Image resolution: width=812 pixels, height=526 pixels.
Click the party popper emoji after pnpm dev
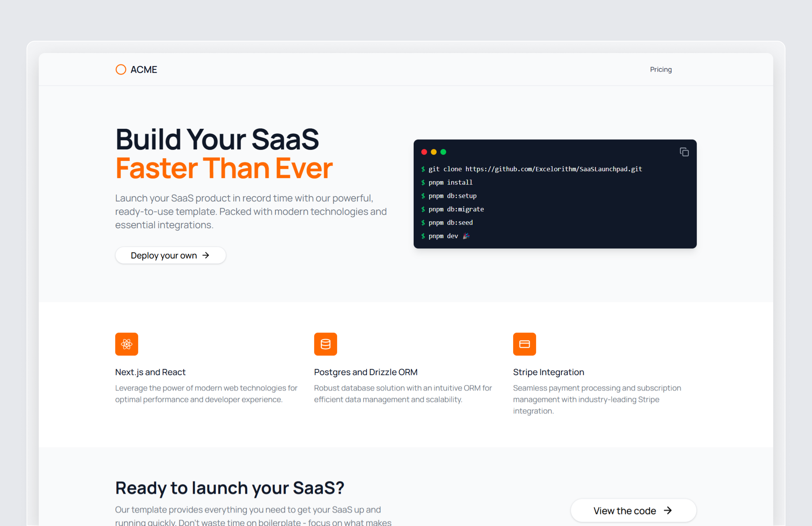coord(466,236)
